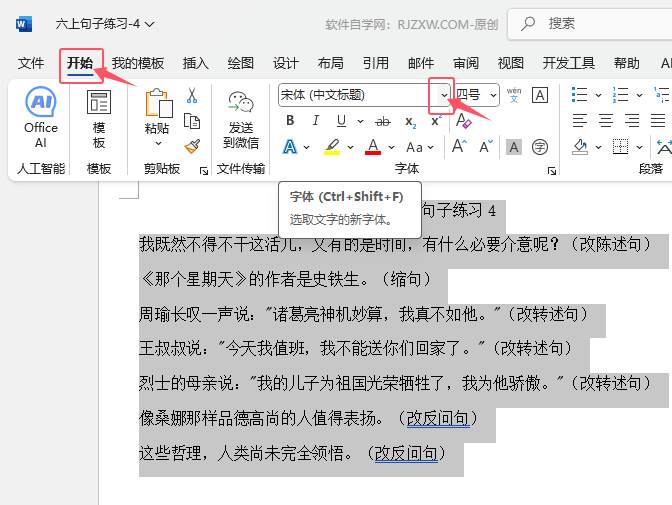This screenshot has width=672, height=505.
Task: Apply character shading gray A icon
Action: (x=514, y=147)
